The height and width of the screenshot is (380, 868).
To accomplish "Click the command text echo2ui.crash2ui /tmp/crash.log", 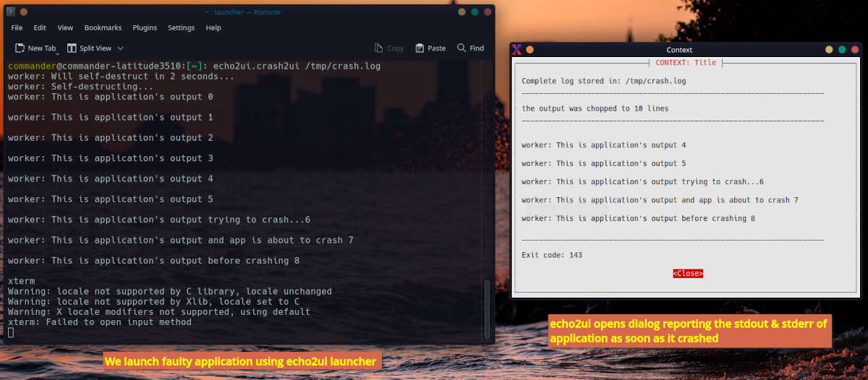I will click(x=297, y=66).
